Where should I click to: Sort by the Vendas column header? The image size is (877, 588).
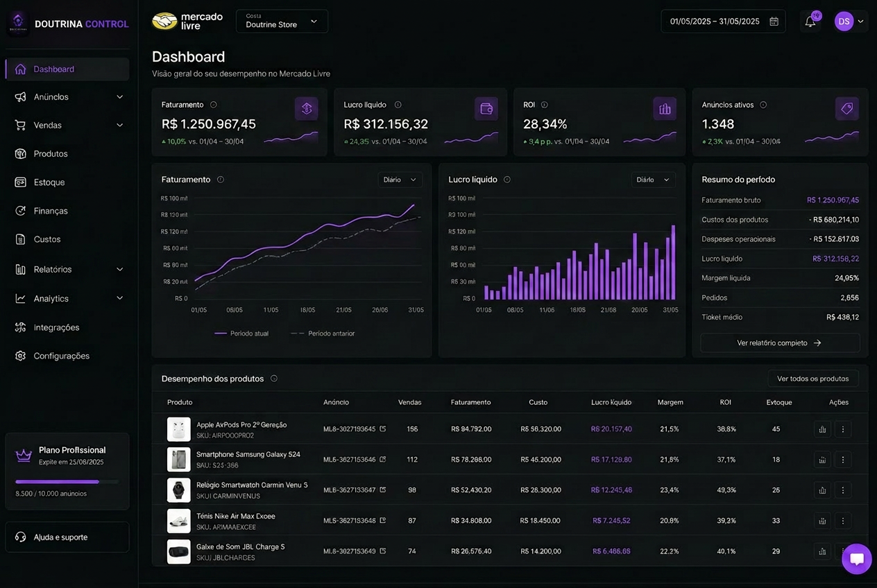tap(410, 402)
